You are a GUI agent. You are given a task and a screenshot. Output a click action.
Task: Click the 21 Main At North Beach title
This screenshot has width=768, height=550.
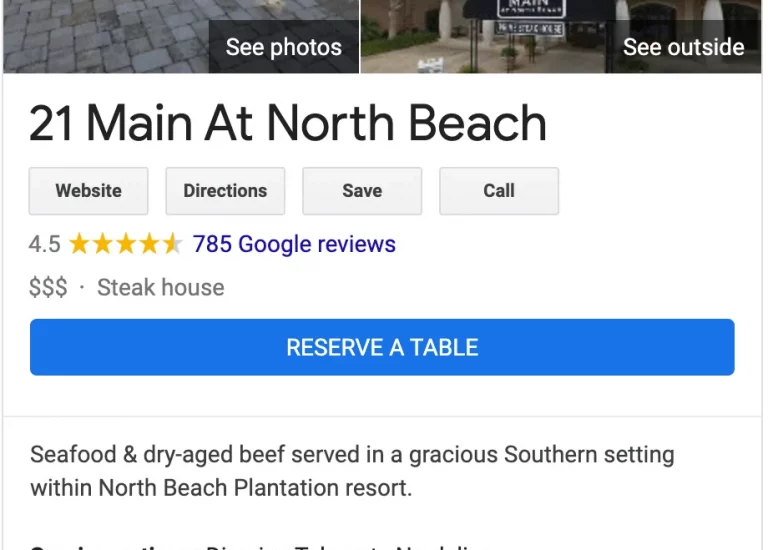(x=288, y=124)
